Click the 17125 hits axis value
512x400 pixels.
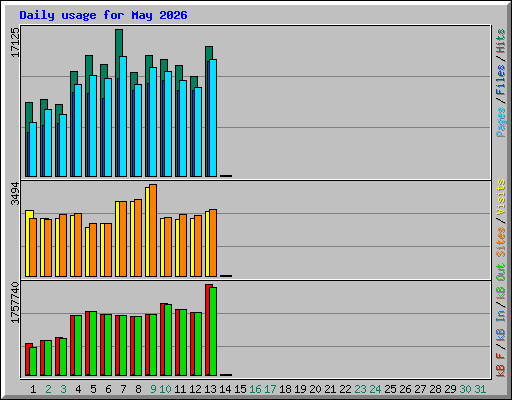15,42
